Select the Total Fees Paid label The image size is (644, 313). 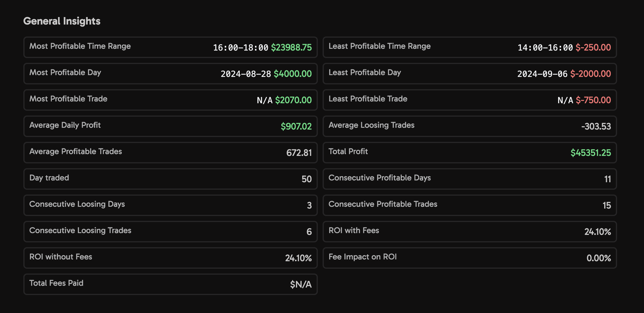[56, 283]
